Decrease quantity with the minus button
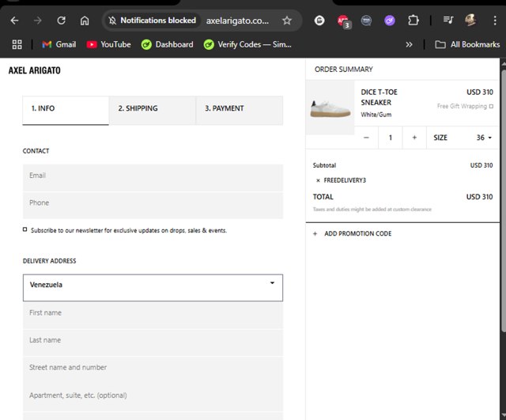 (x=366, y=138)
